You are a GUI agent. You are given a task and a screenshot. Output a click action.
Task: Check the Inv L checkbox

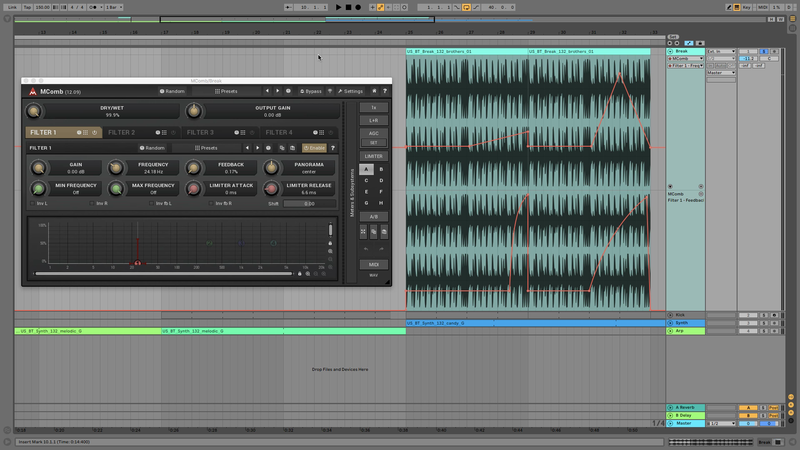(x=33, y=203)
